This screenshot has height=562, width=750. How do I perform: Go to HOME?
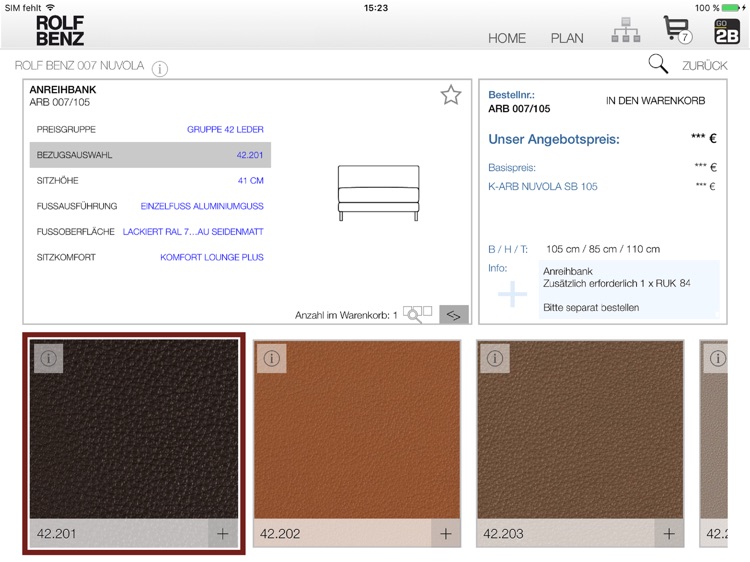[507, 38]
